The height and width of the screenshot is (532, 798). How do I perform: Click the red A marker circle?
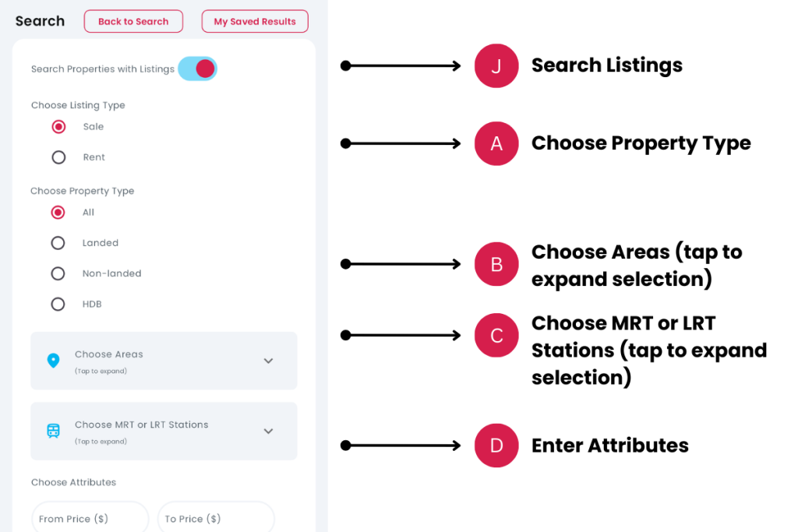(496, 143)
